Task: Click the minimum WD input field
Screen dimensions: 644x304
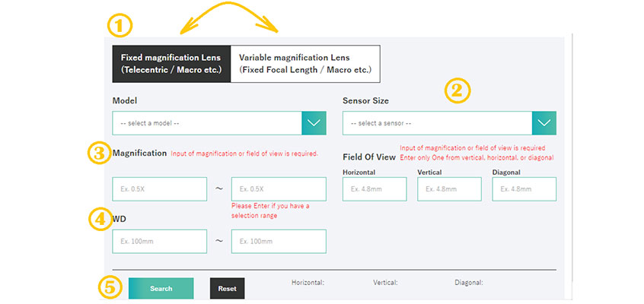Action: coord(159,241)
